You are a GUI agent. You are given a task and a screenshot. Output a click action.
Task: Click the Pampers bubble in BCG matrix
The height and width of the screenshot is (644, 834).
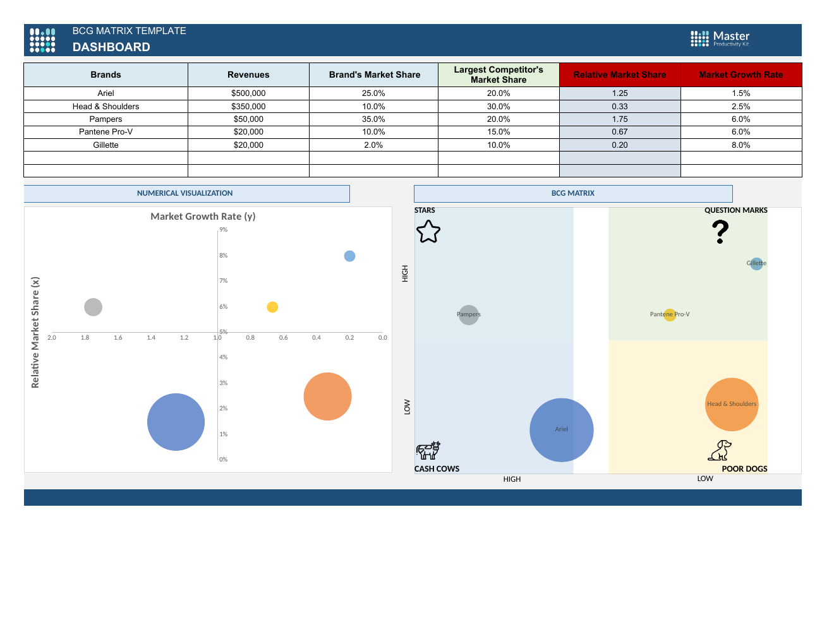point(469,314)
